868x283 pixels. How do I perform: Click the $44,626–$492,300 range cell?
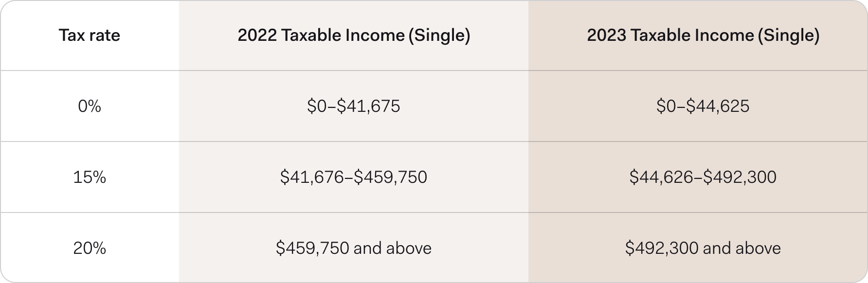(x=703, y=177)
